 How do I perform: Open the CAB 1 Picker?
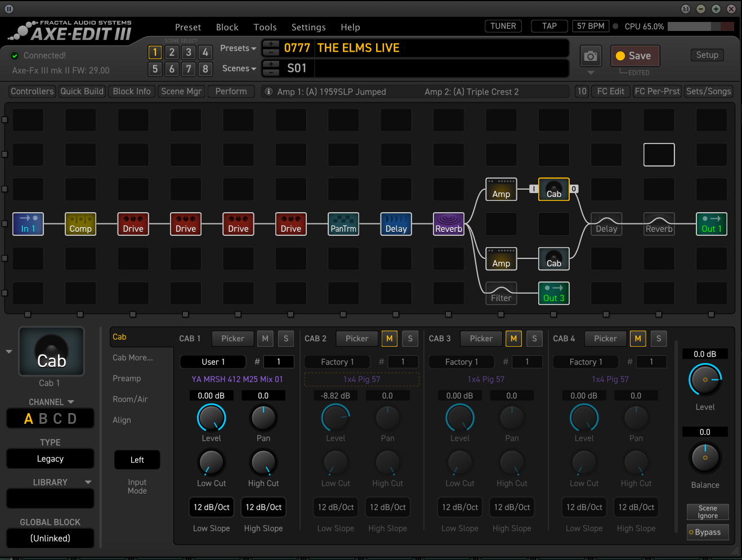[233, 338]
